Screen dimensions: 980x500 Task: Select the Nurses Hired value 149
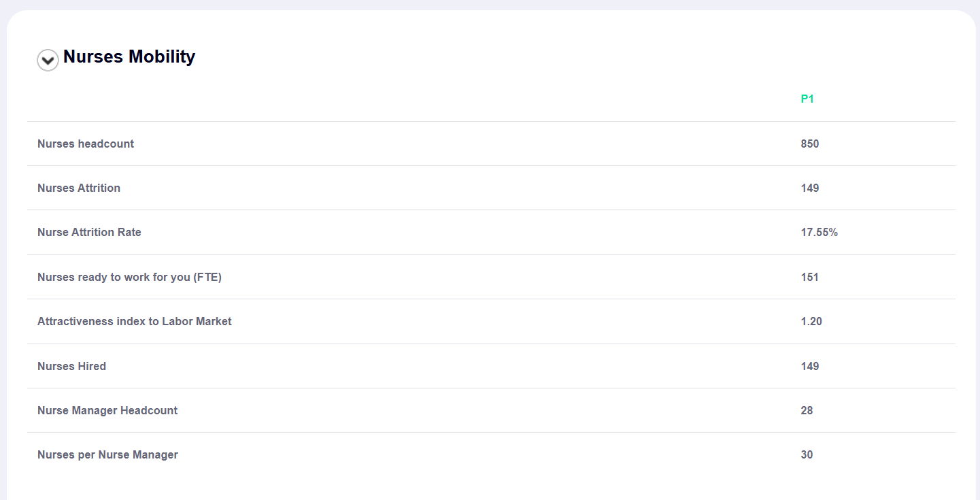pyautogui.click(x=810, y=367)
